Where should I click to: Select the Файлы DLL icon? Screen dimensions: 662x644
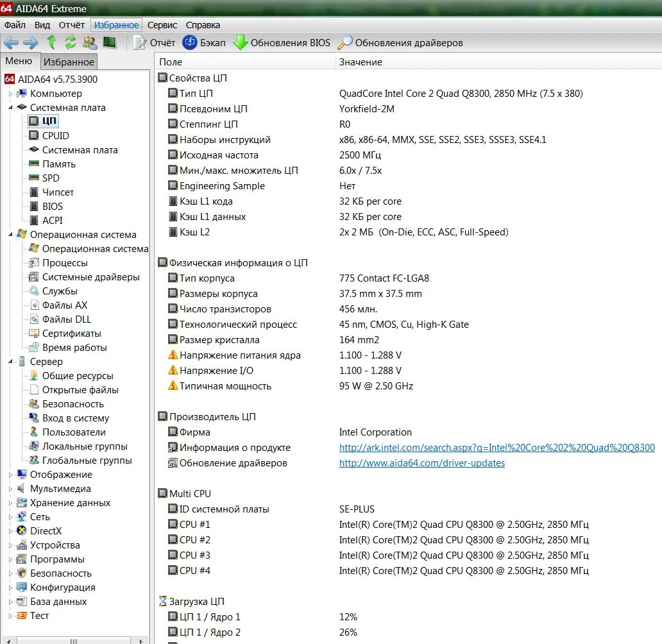point(34,319)
